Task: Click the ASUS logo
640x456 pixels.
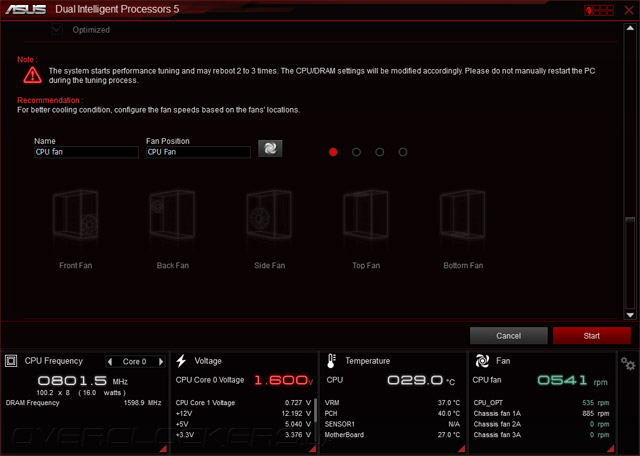Action: pyautogui.click(x=26, y=9)
